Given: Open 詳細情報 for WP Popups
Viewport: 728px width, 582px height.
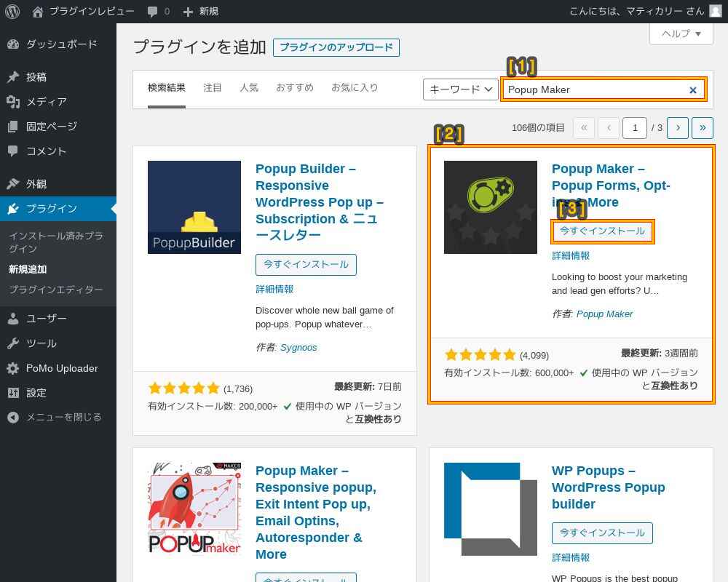Looking at the screenshot, I should pyautogui.click(x=571, y=557).
